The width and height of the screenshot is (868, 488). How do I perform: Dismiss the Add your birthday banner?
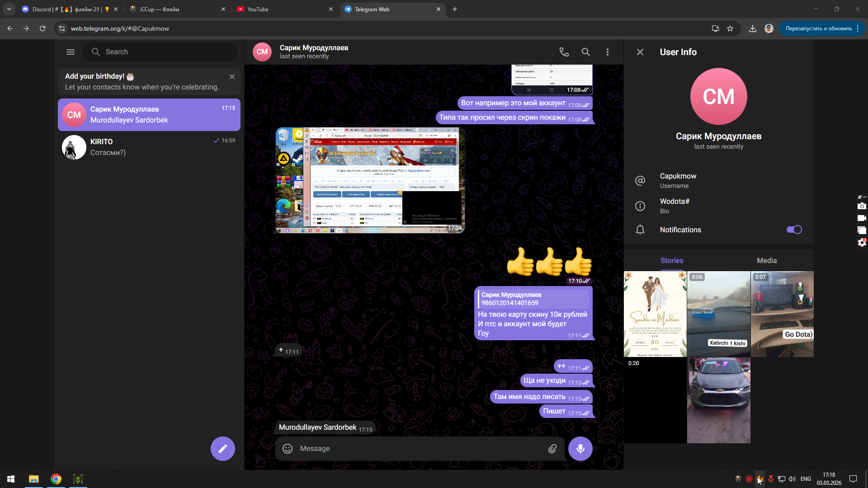click(x=232, y=77)
